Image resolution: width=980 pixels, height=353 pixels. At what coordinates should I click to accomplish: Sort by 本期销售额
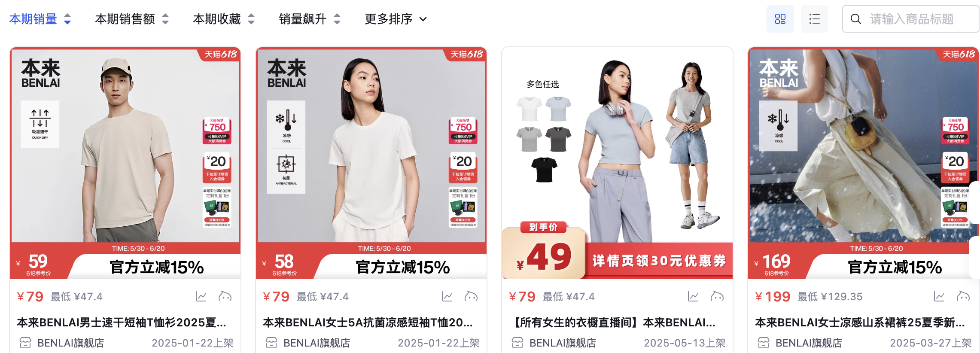pos(132,19)
